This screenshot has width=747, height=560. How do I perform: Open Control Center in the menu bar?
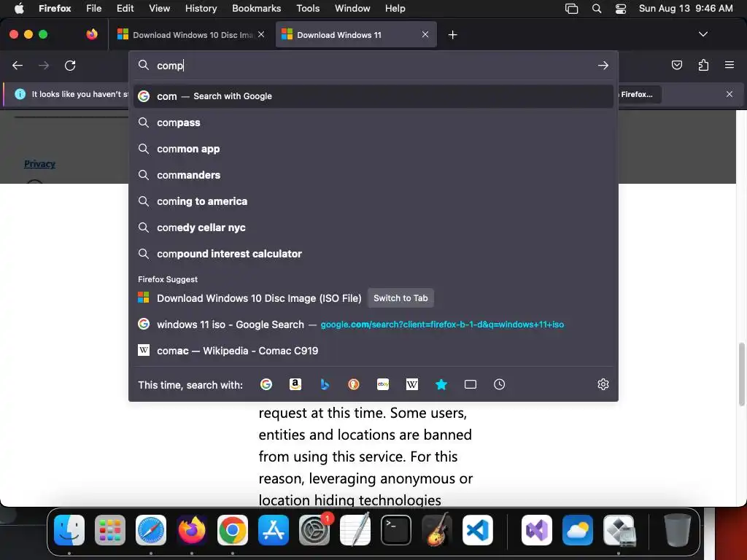(x=621, y=9)
